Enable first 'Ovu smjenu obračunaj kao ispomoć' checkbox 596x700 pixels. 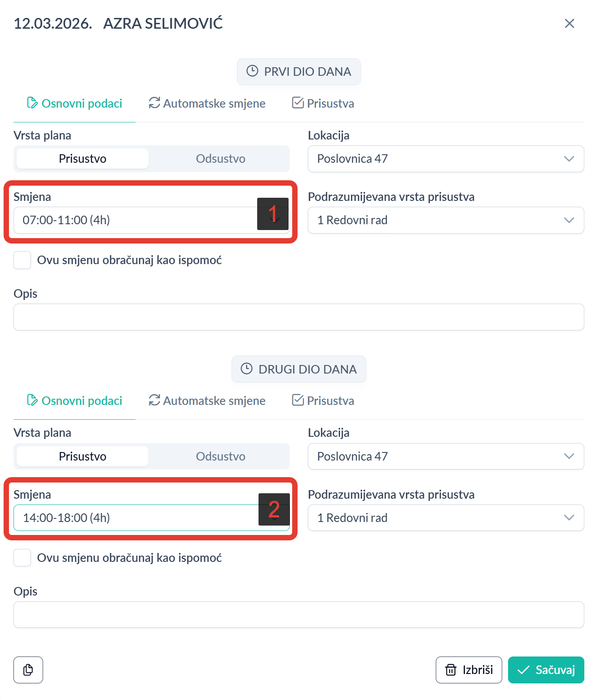22,260
